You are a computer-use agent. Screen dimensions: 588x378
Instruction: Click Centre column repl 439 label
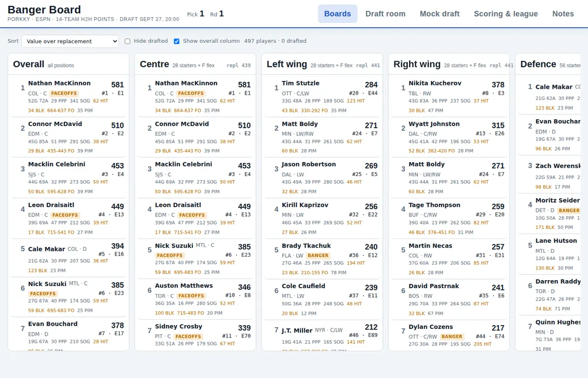tap(238, 65)
